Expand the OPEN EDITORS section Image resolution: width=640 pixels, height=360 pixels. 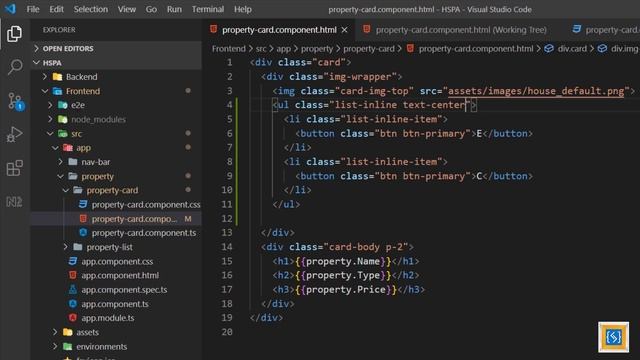pyautogui.click(x=37, y=48)
